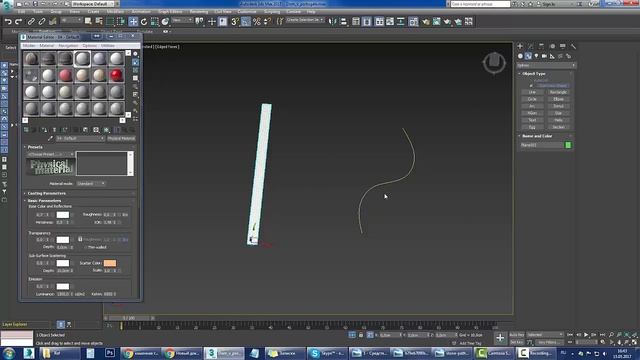The width and height of the screenshot is (640, 360).
Task: Toggle the Percent Snap icon
Action: (257, 22)
